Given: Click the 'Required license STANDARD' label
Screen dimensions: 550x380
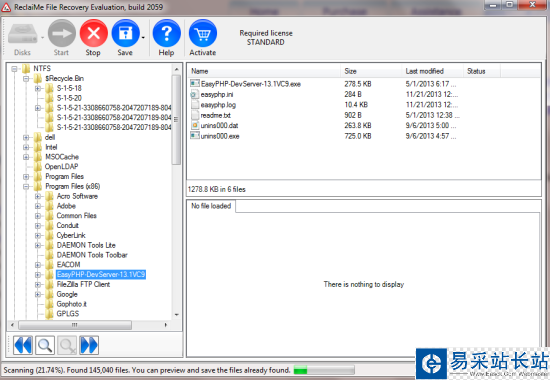Looking at the screenshot, I should 266,38.
